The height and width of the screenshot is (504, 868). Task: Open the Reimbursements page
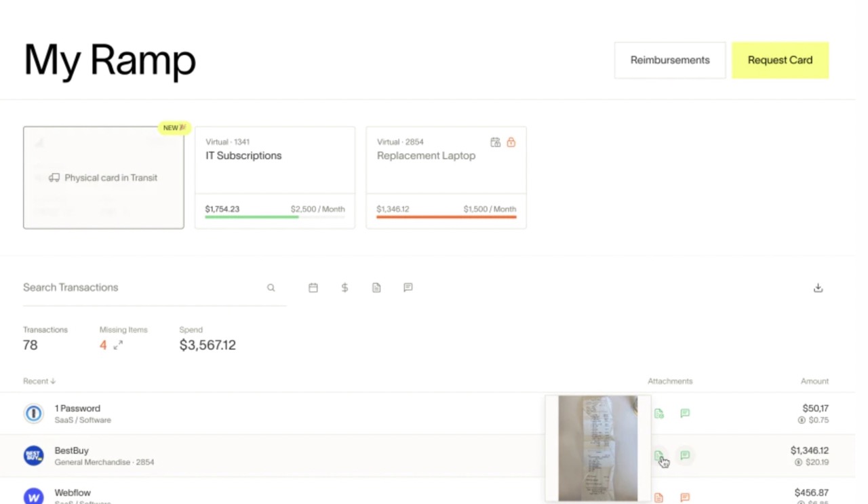(x=670, y=60)
